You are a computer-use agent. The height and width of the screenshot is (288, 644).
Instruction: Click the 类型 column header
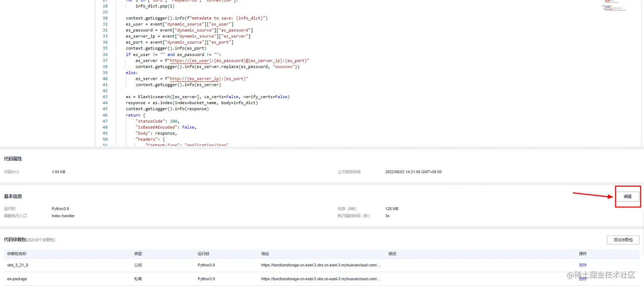pos(138,254)
